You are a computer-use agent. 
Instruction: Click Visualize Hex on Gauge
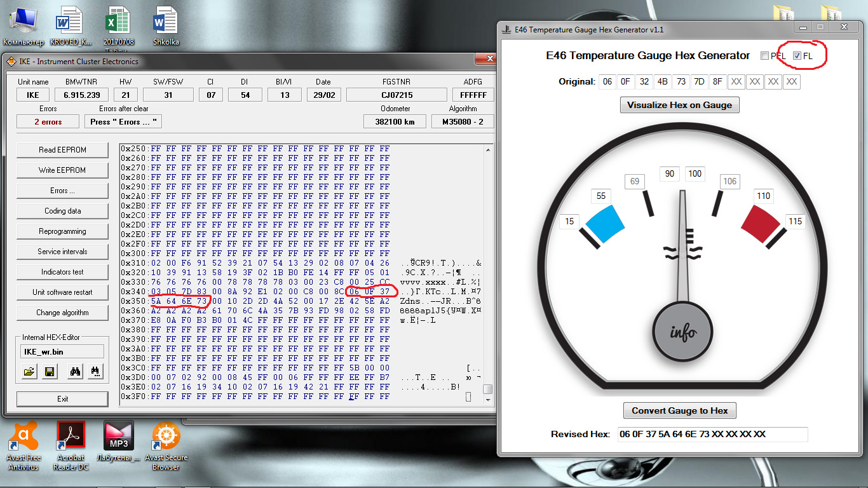pyautogui.click(x=680, y=105)
